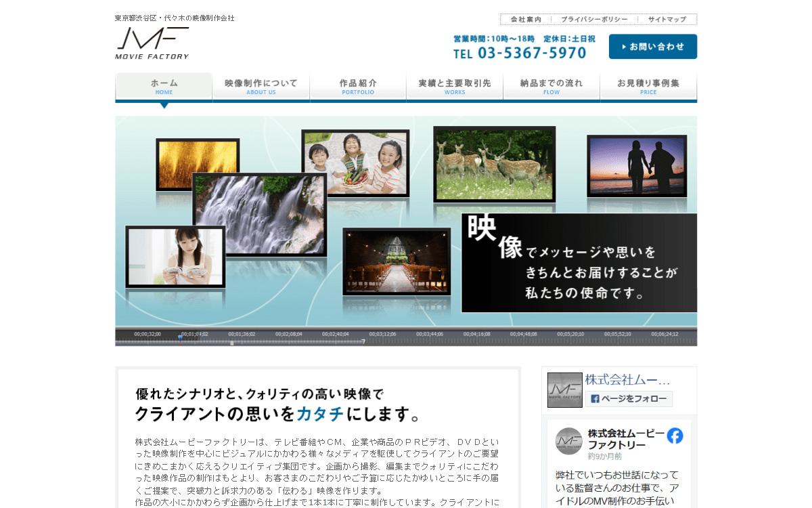This screenshot has width=812, height=508.
Task: Click the sunset couple silhouette thumbnail
Action: click(637, 167)
